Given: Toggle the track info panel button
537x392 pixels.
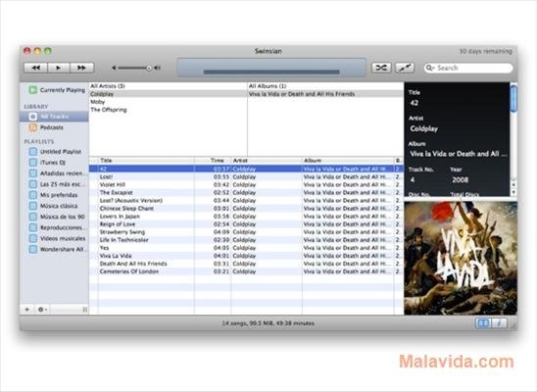Looking at the screenshot, I should pyautogui.click(x=499, y=322).
